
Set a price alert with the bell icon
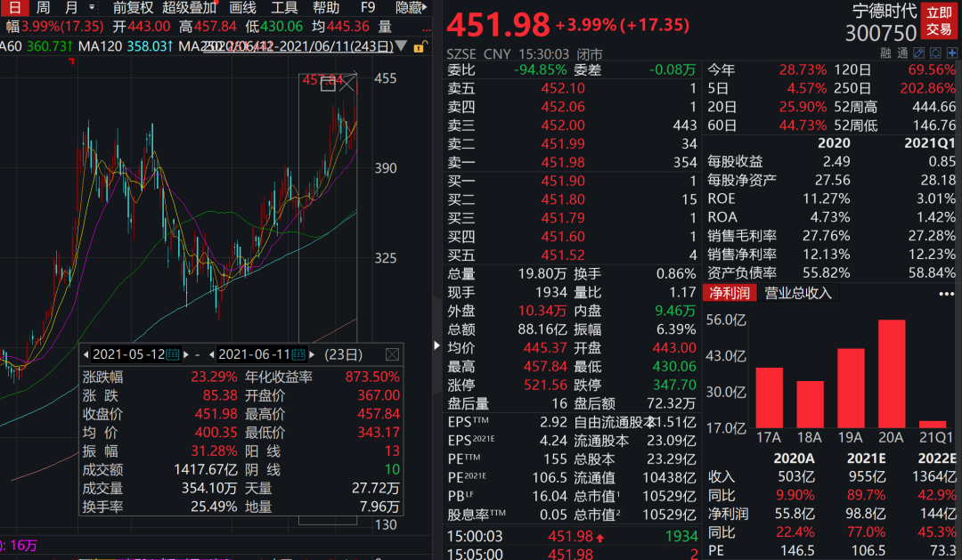[935, 53]
